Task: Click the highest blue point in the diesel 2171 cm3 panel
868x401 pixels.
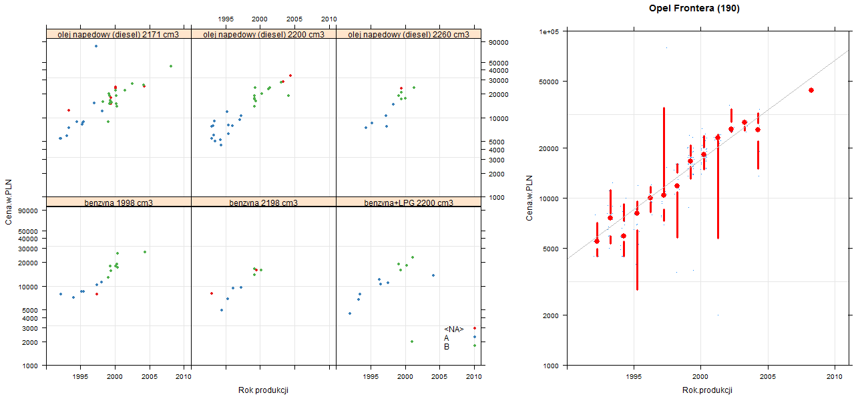Action: pos(96,46)
